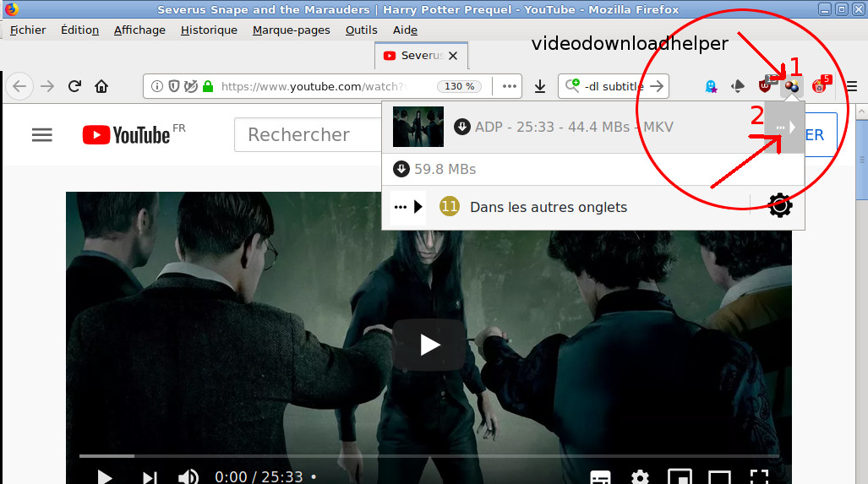Viewport: 868px width, 484px height.
Task: Select the 59.8 MBs download entry
Action: click(x=592, y=169)
